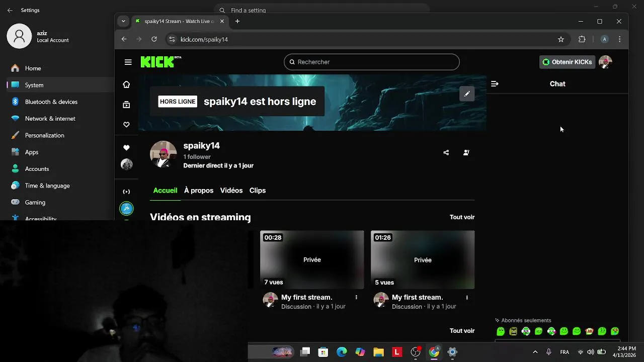Open the live broadcast signal sidebar icon
This screenshot has width=644, height=362.
pos(126,192)
